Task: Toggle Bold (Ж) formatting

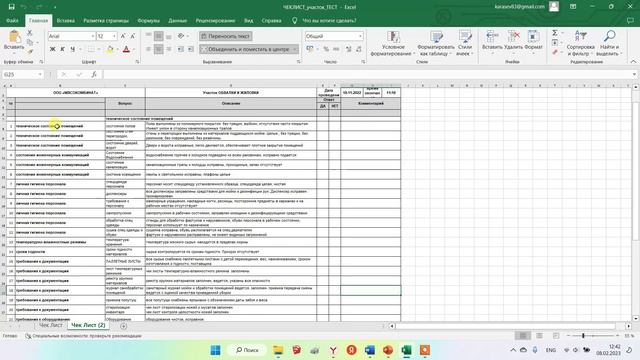Action: tap(53, 49)
